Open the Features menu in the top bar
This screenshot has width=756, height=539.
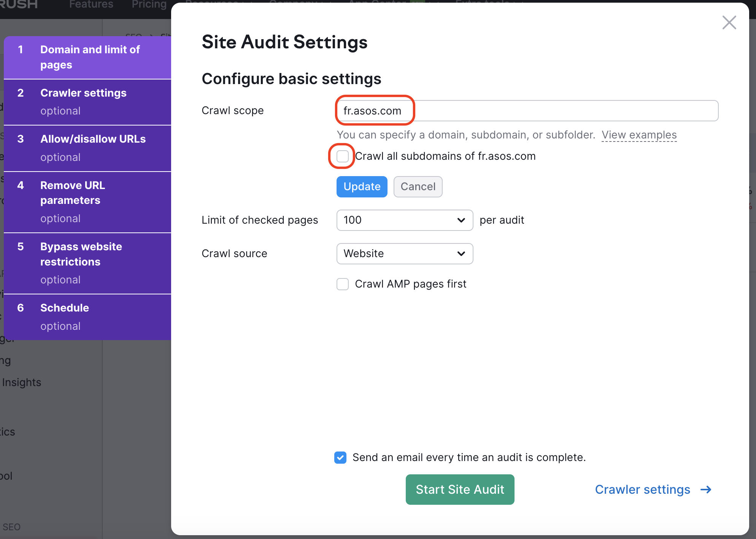91,5
